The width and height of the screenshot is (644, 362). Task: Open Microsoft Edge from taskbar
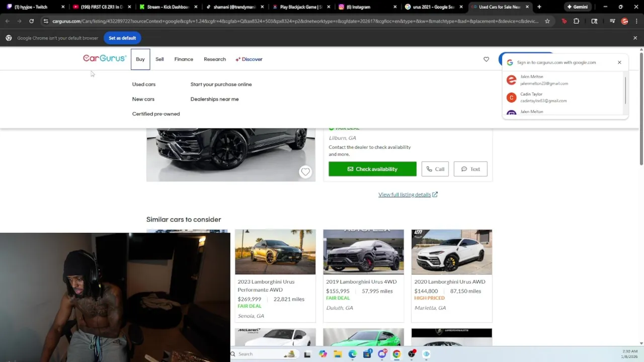(x=353, y=354)
